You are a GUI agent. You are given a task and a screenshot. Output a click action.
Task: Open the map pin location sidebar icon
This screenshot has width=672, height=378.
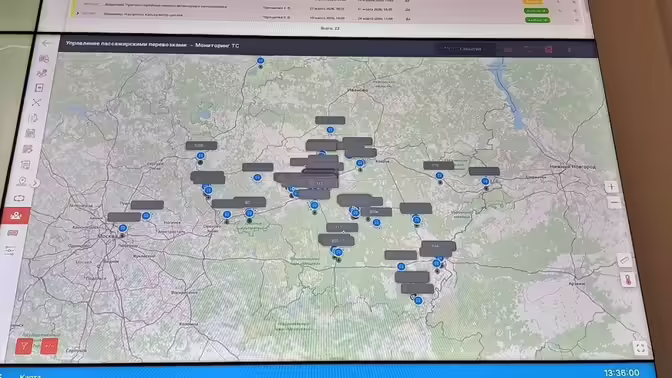(22, 181)
